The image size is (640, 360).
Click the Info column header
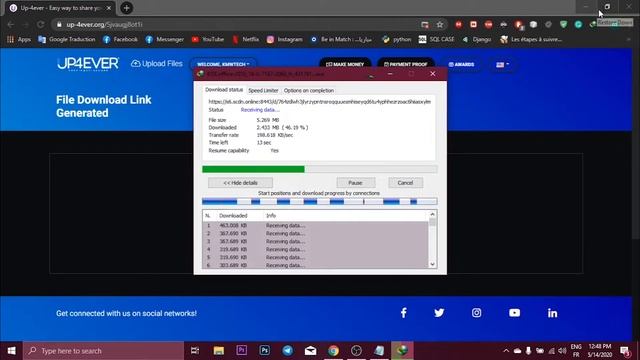pyautogui.click(x=271, y=216)
